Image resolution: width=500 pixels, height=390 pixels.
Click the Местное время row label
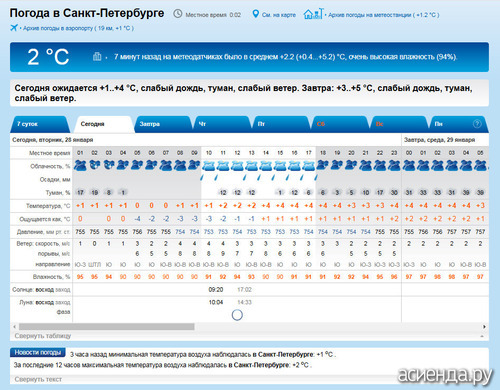coord(50,153)
